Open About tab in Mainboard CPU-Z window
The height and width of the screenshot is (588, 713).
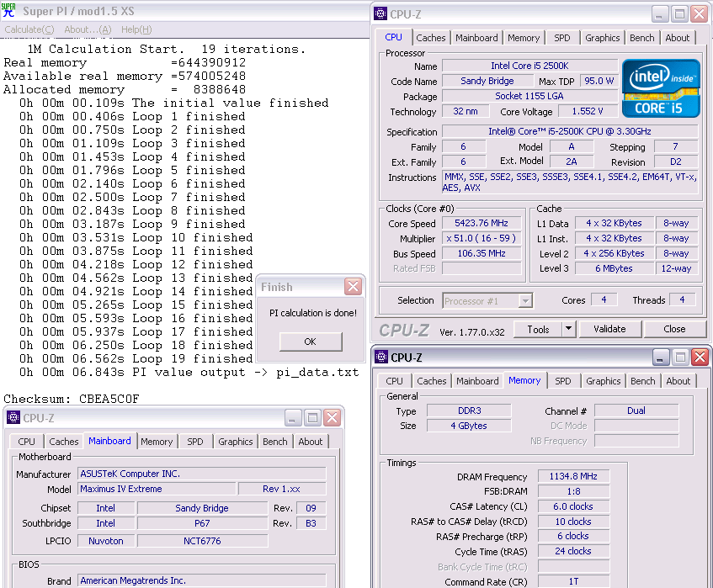(310, 442)
